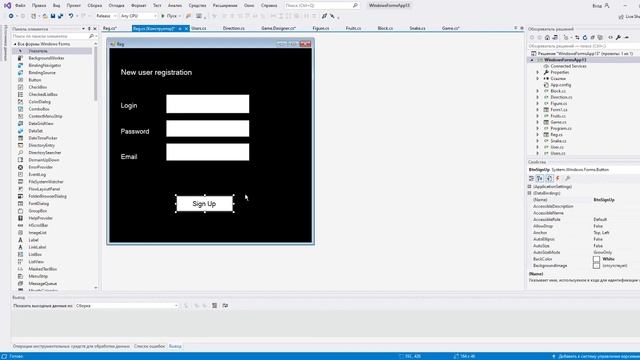640x360 pixels.
Task: Switch to the Snake.cs tab
Action: tap(417, 28)
